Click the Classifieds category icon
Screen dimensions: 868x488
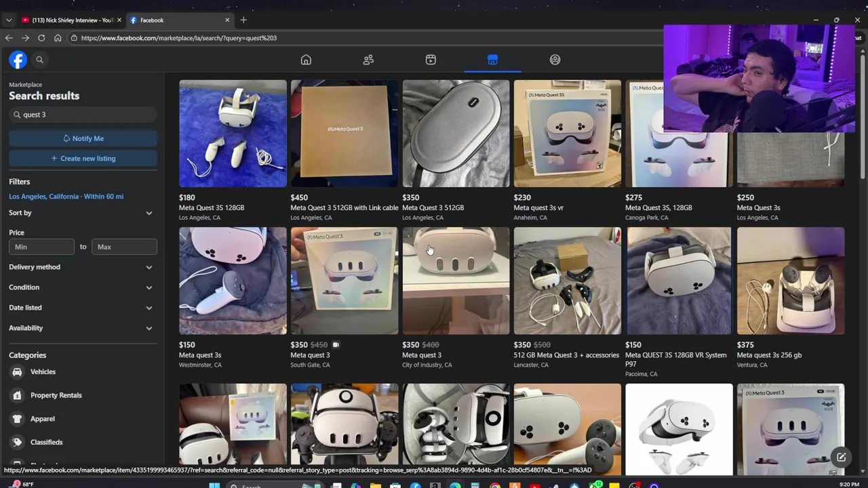click(x=17, y=442)
